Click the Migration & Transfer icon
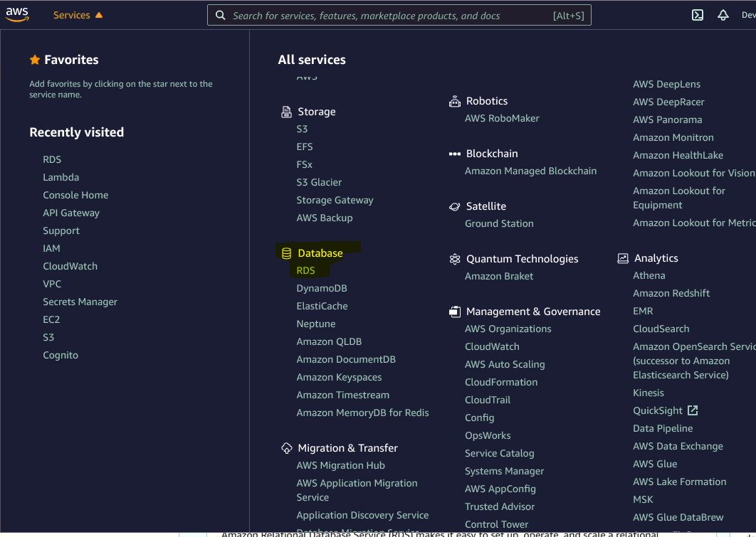This screenshot has width=756, height=537. [x=286, y=447]
